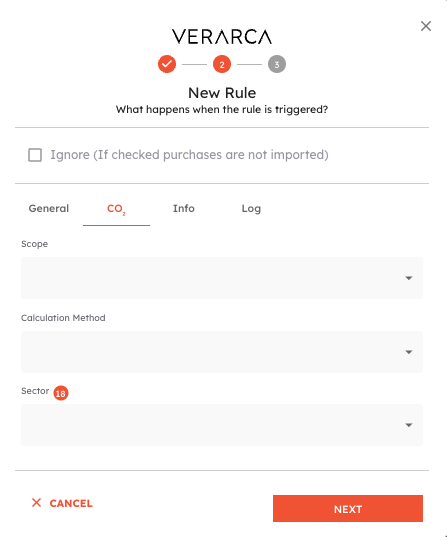The height and width of the screenshot is (537, 447).
Task: Click inside the empty Scope field
Action: click(222, 278)
